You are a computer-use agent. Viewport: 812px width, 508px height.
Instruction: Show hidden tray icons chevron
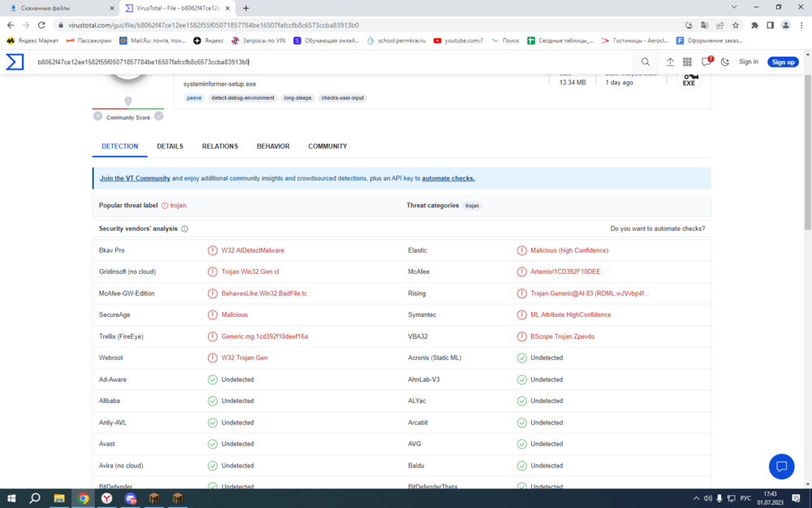[696, 499]
